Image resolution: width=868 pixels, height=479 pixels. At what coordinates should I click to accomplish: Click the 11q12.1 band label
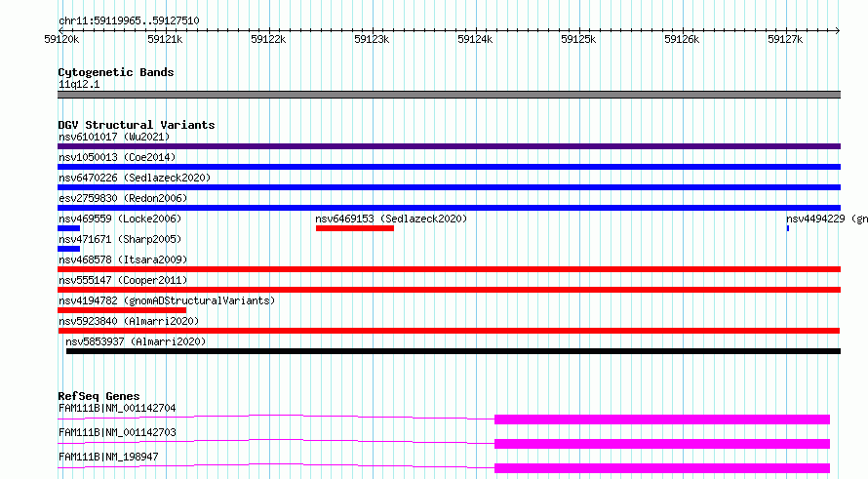pyautogui.click(x=79, y=84)
